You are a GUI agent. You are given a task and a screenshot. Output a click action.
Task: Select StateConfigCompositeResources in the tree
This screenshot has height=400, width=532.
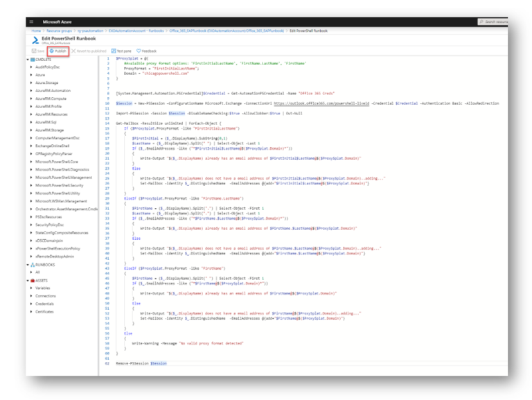tap(62, 233)
